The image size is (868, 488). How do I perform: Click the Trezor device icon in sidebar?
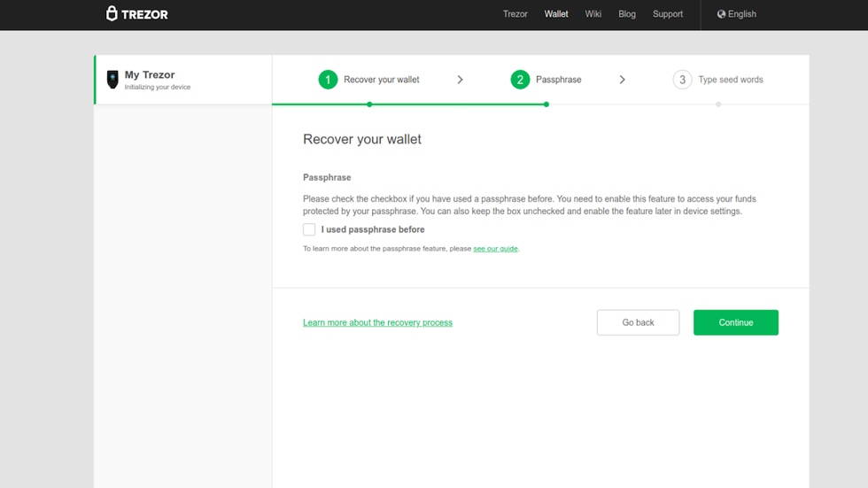tap(112, 80)
